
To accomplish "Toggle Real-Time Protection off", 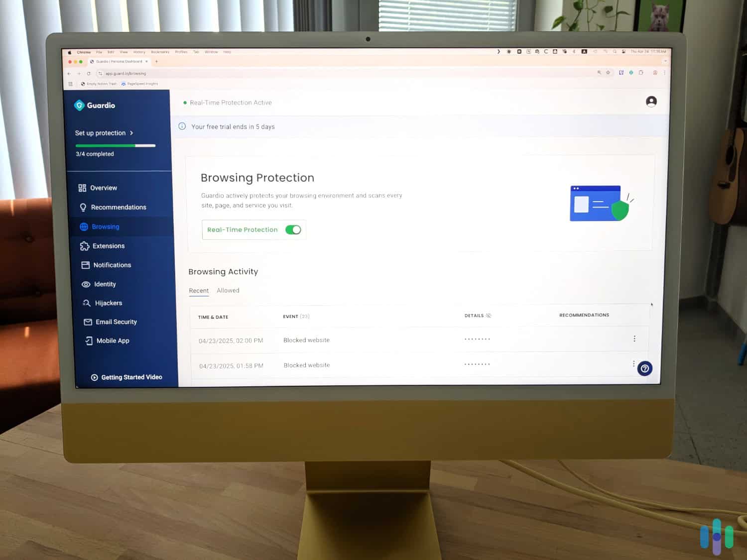I will pos(293,229).
